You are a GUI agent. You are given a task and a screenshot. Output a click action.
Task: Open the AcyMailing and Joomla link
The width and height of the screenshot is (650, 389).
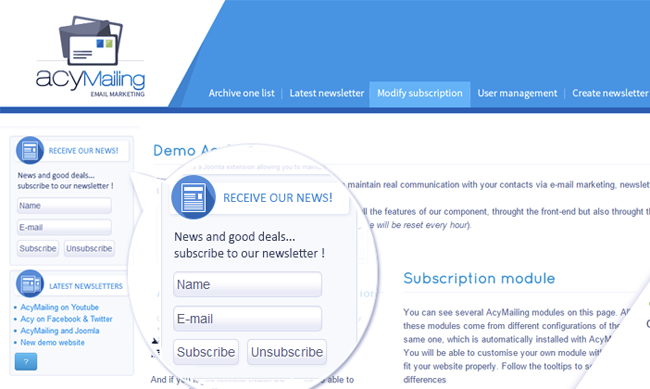coord(60,331)
